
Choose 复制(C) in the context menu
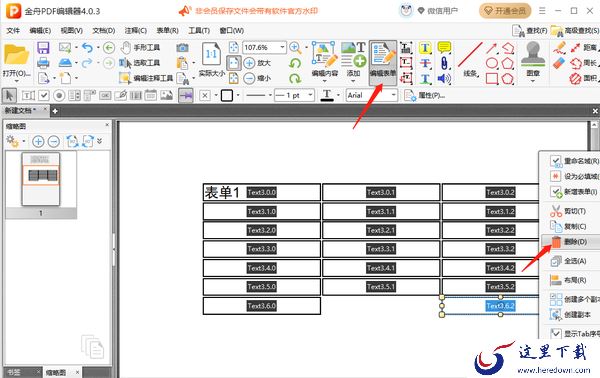(x=570, y=226)
